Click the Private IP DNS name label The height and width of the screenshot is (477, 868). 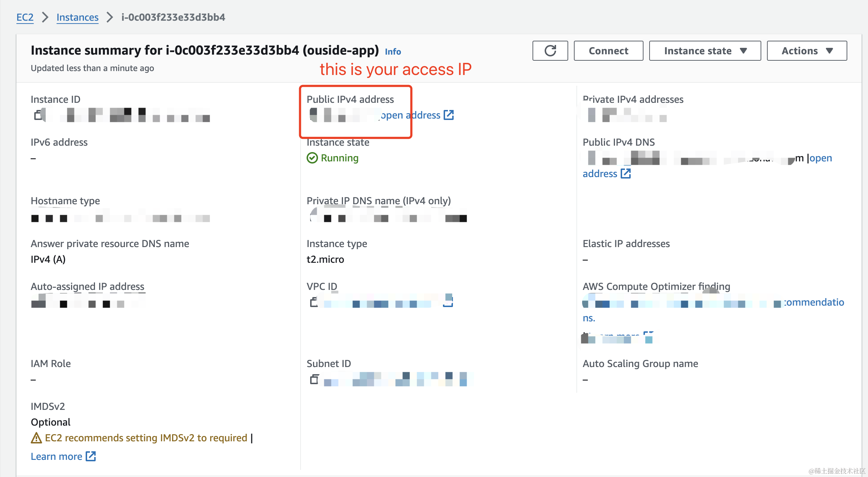pos(379,201)
